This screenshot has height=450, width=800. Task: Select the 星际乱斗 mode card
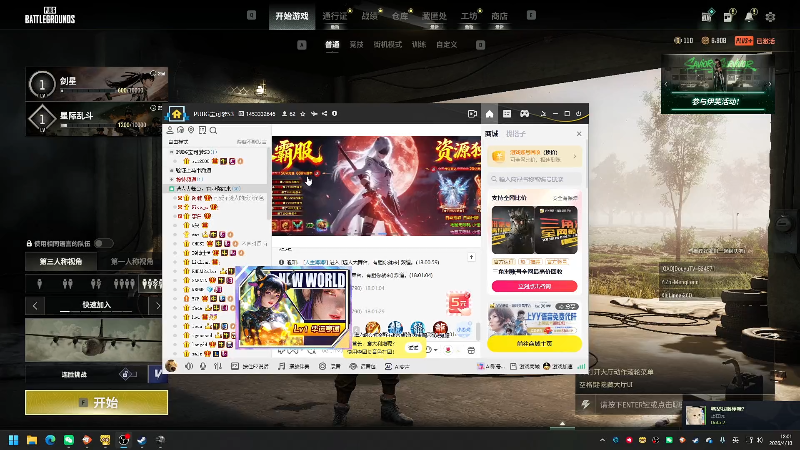(x=94, y=119)
